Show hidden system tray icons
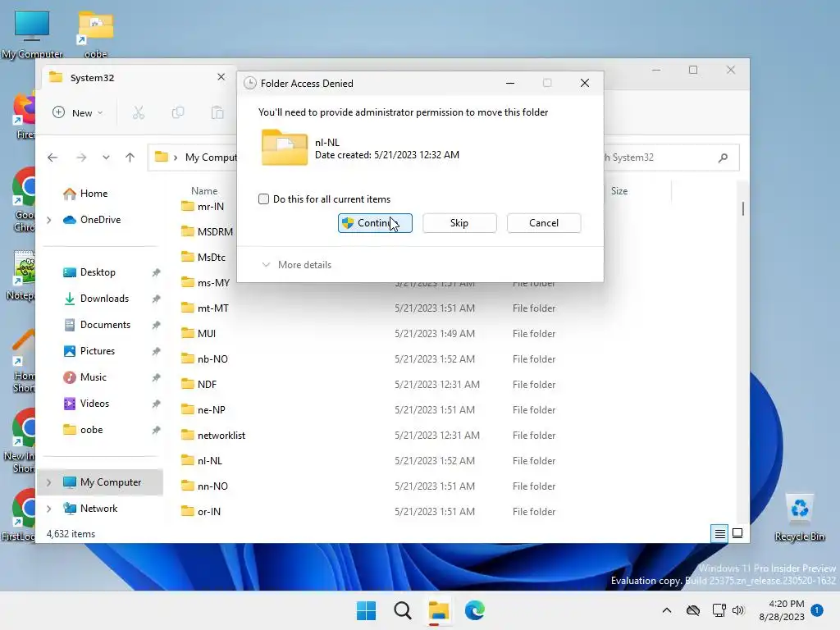Screen dimensions: 840x630 (x=666, y=610)
